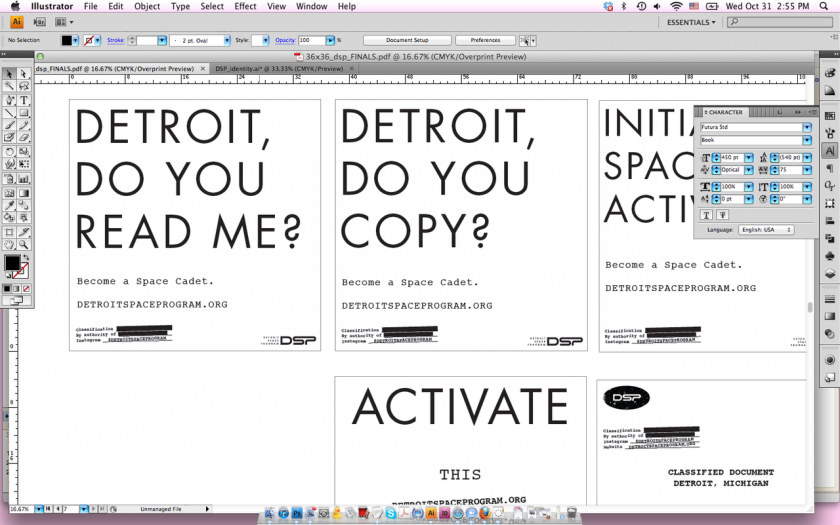Select the Blend tool
The width and height of the screenshot is (840, 525).
(x=24, y=205)
